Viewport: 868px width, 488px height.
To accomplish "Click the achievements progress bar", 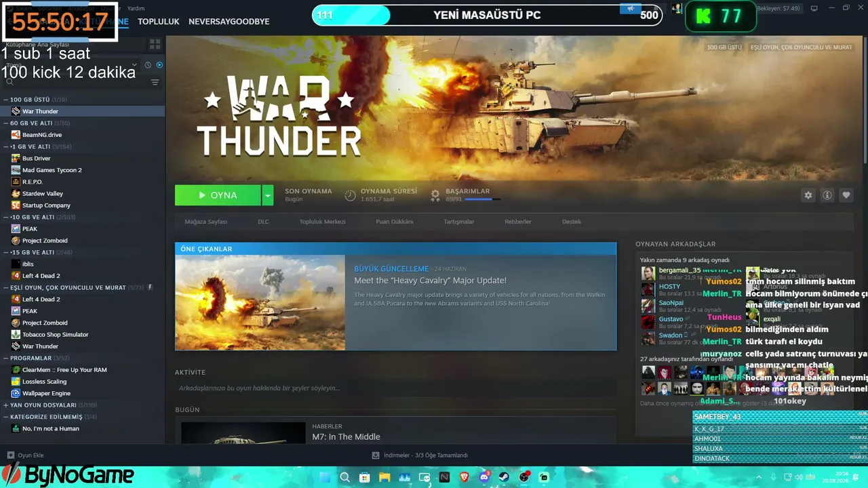I will coord(483,199).
